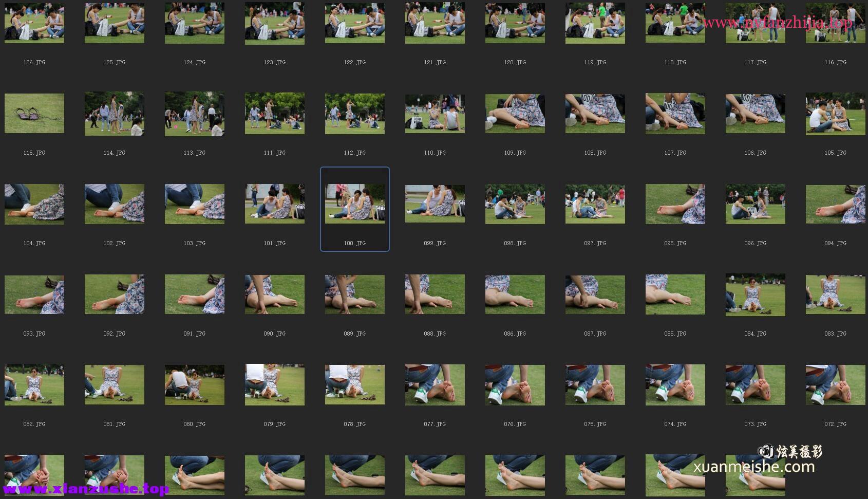Screen dimensions: 868x499
Task: Open thumbnail for 112.JPG
Action: 355,114
